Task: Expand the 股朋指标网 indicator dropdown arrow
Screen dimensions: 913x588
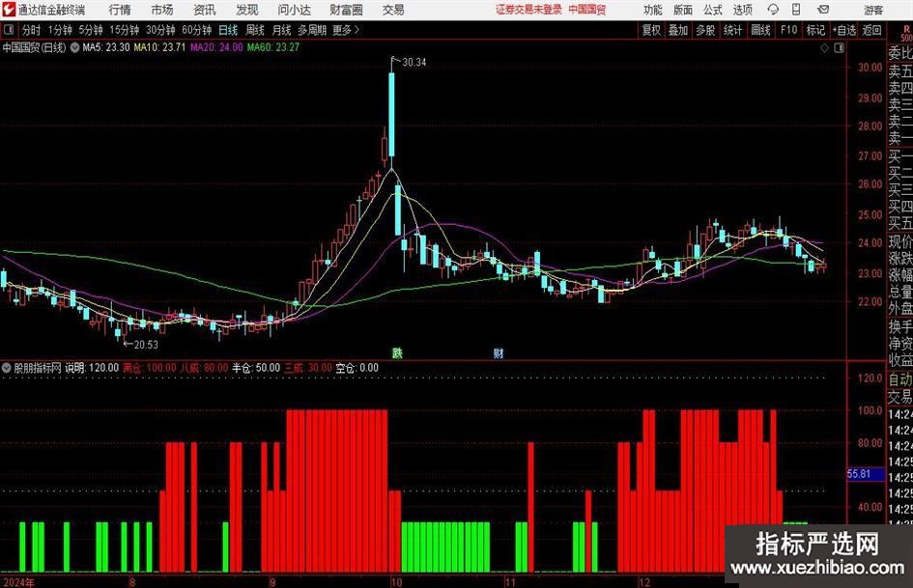Action: (x=9, y=368)
